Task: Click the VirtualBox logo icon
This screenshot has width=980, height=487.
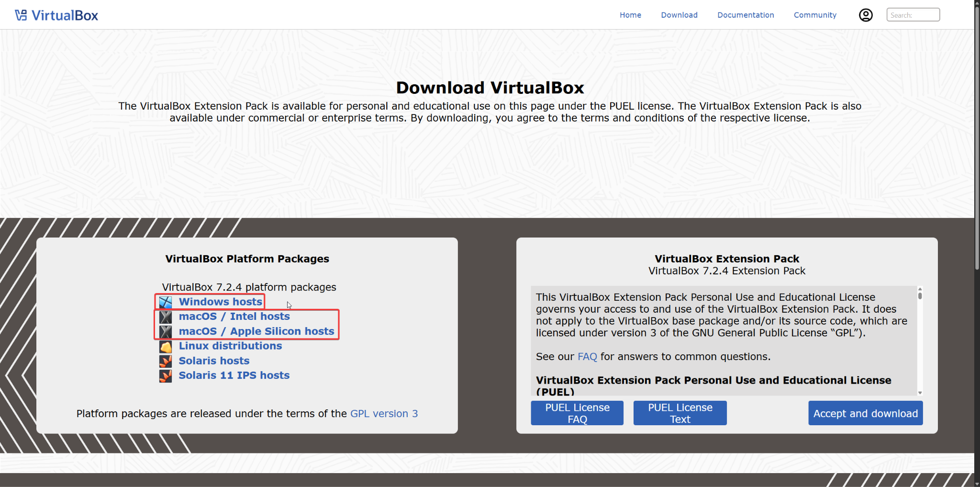Action: [x=20, y=14]
